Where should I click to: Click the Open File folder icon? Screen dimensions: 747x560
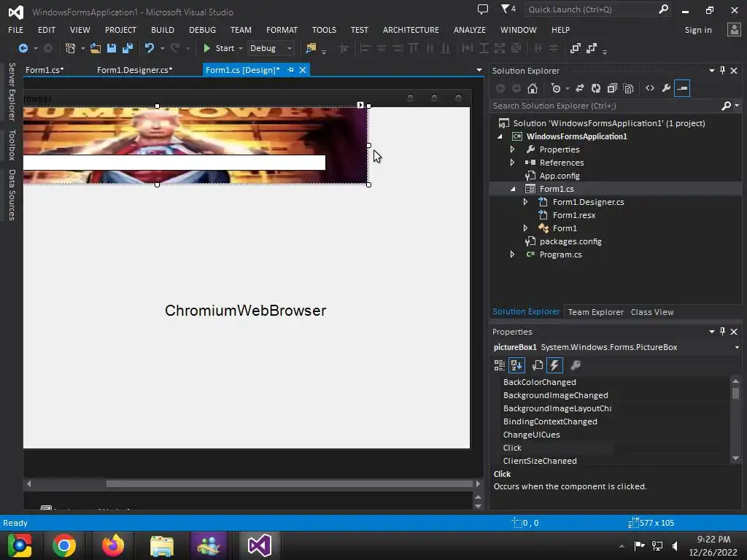click(x=96, y=48)
